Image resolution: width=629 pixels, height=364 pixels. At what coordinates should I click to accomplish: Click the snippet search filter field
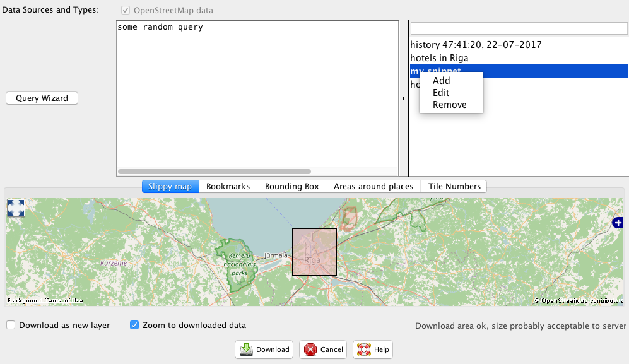[x=519, y=28]
